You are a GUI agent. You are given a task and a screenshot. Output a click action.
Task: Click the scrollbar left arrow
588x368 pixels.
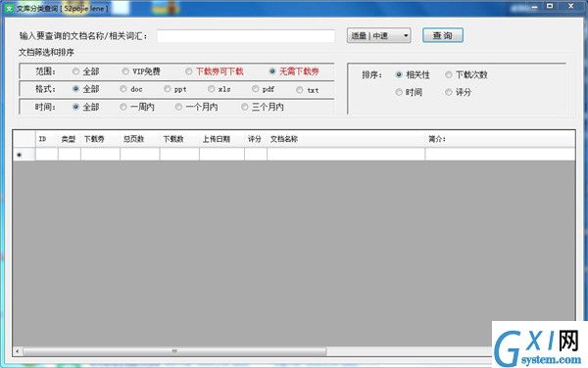click(18, 351)
